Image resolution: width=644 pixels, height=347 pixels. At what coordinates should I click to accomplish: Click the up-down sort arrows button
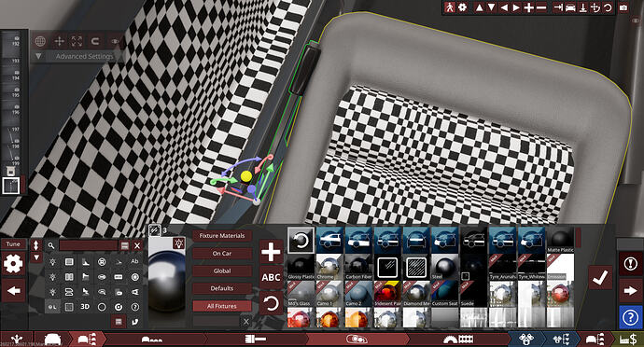[x=36, y=245]
